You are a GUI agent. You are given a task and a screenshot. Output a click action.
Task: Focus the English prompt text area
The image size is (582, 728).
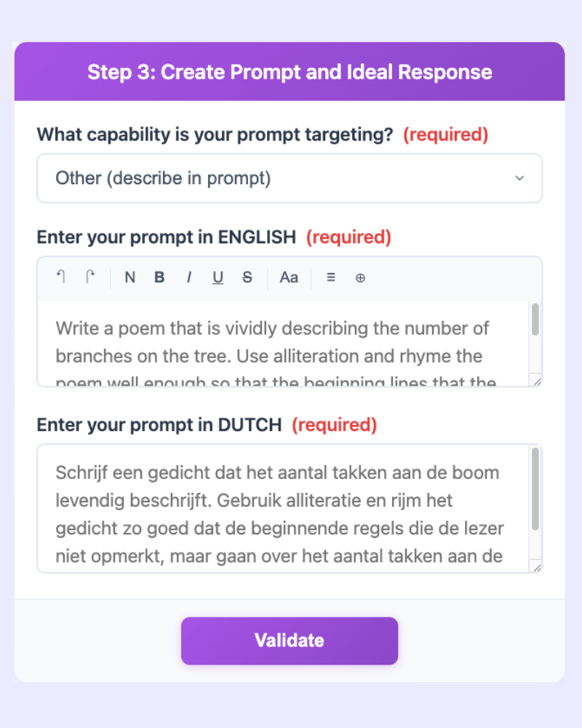click(283, 343)
